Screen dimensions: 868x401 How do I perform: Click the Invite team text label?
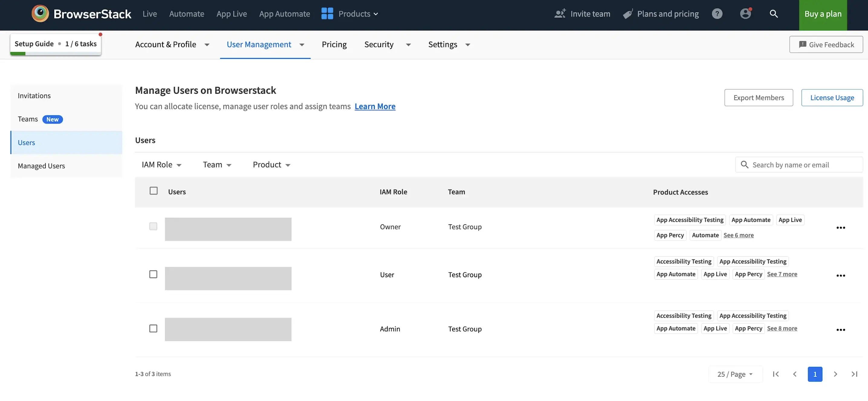[x=590, y=14]
